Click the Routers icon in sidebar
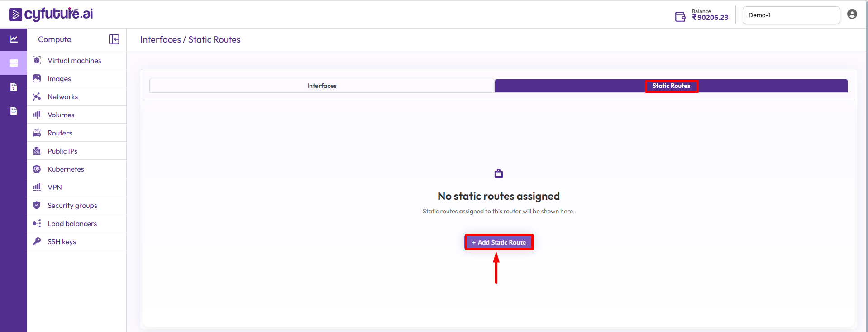Screen dimensions: 868x332 tap(37, 133)
